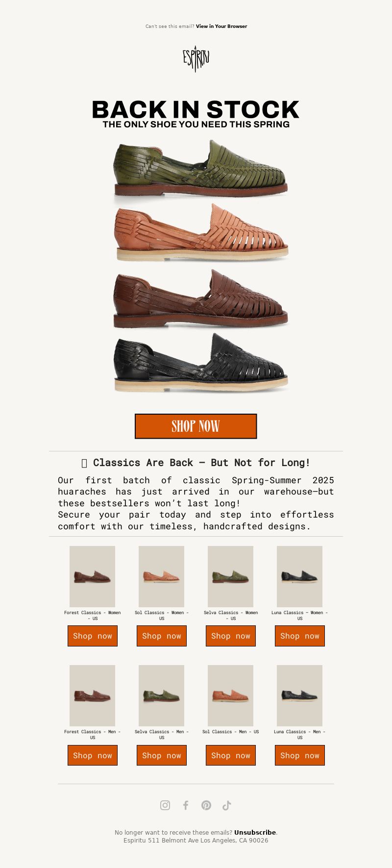Viewport: 392px width, 868px height.
Task: Click the View in Your Browser link
Action: pos(221,26)
